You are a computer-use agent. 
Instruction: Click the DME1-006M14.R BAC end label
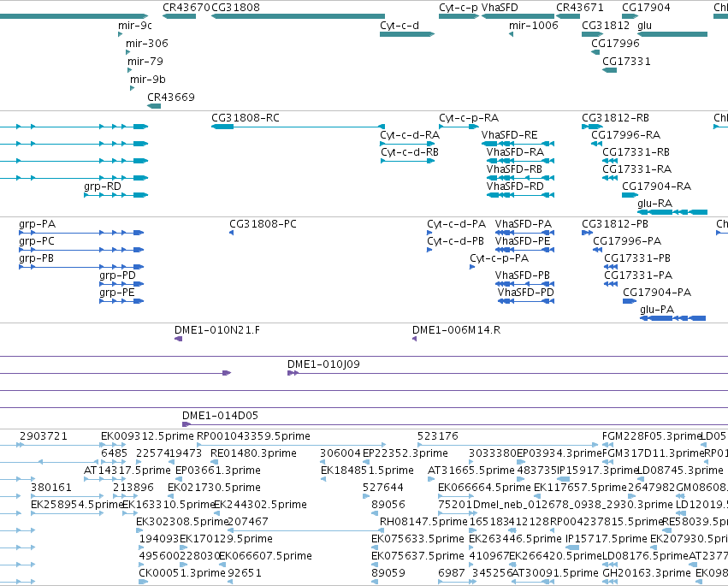[x=456, y=330]
